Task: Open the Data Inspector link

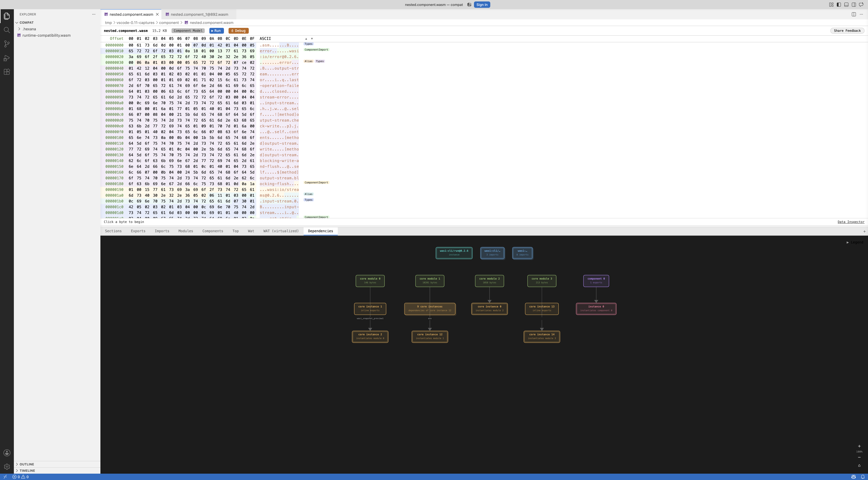Action: 851,222
